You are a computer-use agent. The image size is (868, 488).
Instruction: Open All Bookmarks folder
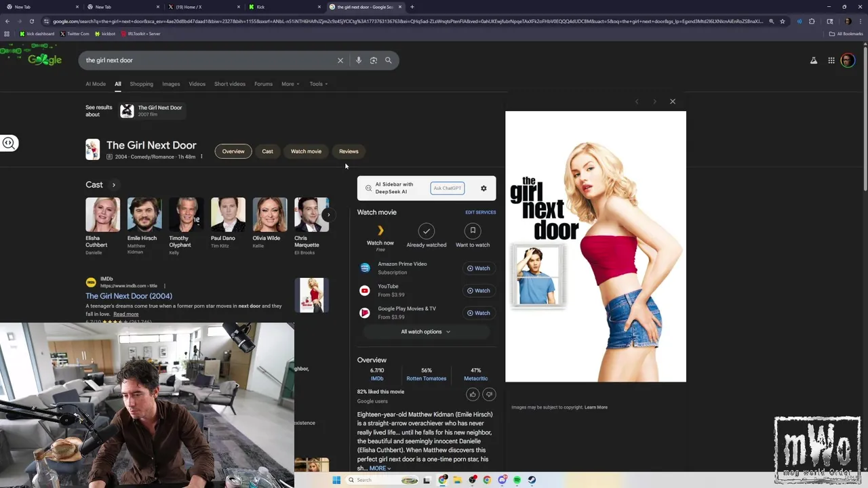tap(846, 33)
